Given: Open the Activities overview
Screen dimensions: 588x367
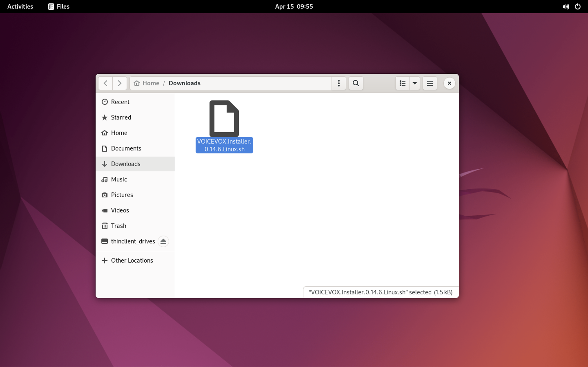Looking at the screenshot, I should click(20, 7).
